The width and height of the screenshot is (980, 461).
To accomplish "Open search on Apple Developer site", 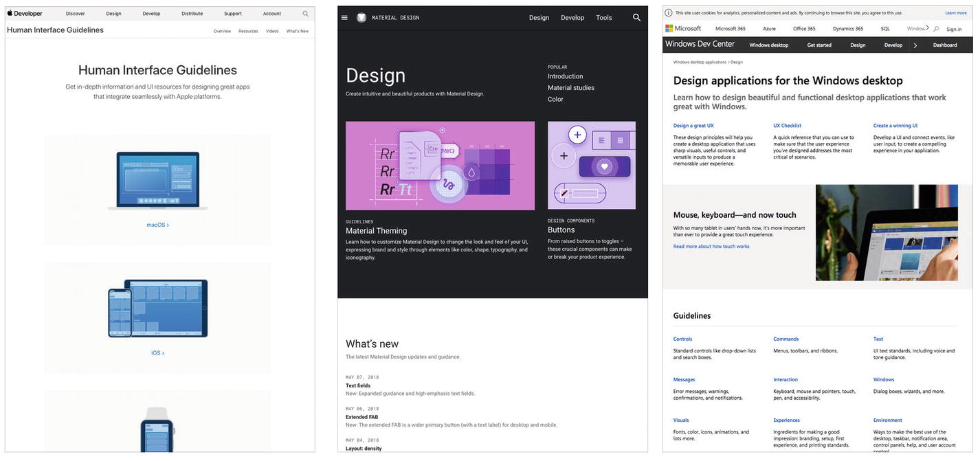I will coord(305,14).
